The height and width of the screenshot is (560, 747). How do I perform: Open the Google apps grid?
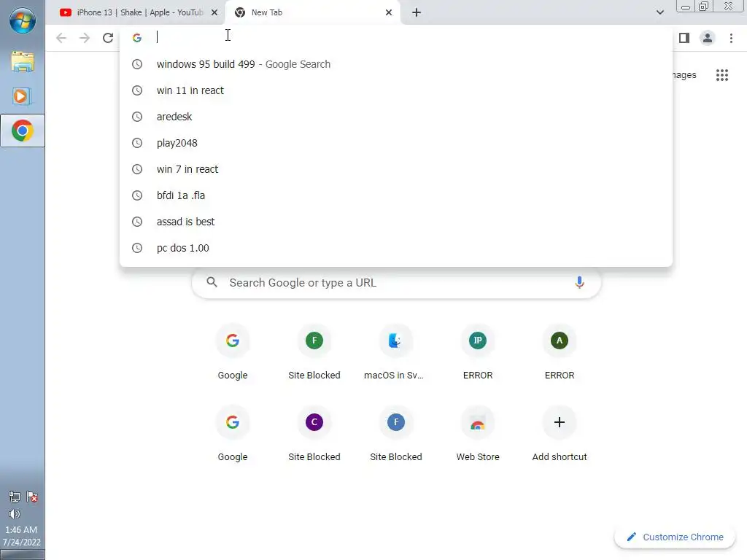(x=722, y=75)
